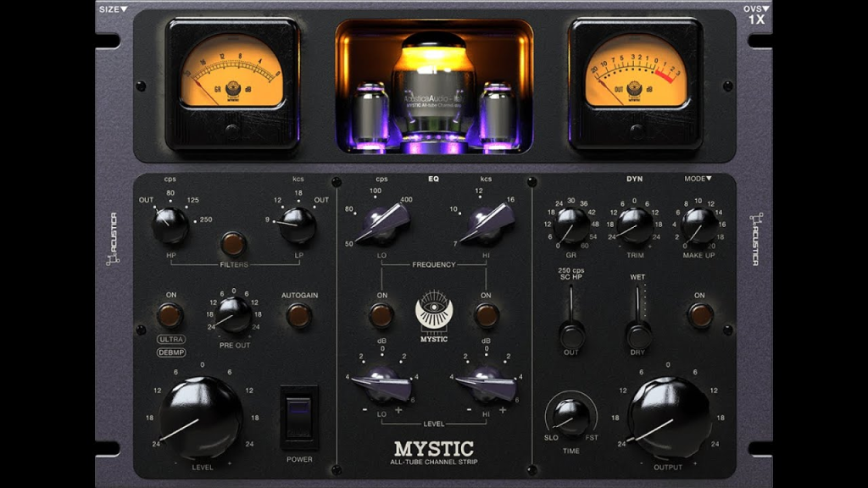This screenshot has height=488, width=868.
Task: Click the right Acustica logo
Action: tap(756, 239)
